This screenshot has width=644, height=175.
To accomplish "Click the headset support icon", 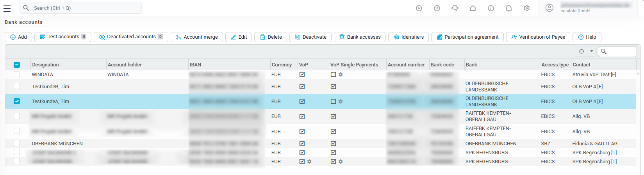I will point(455,8).
